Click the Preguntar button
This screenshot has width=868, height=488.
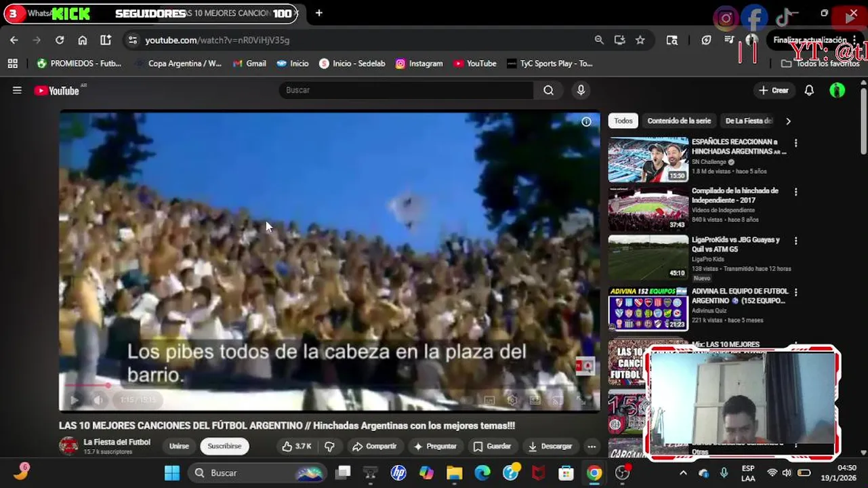tap(434, 446)
